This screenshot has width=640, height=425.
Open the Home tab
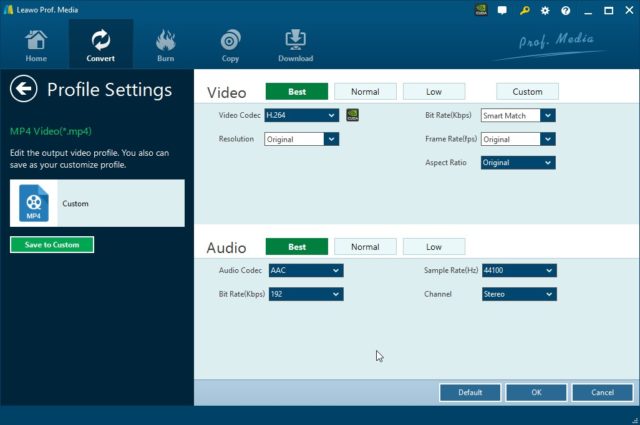[x=36, y=45]
